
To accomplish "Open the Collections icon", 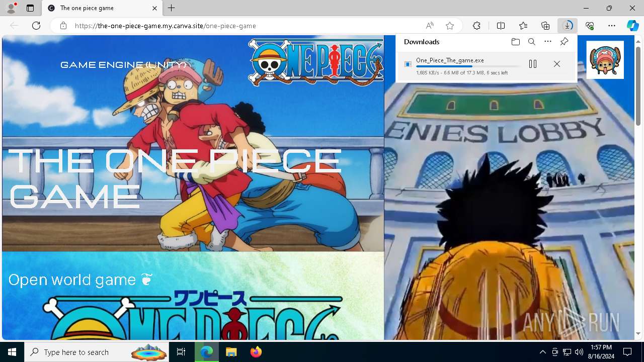I will click(545, 26).
